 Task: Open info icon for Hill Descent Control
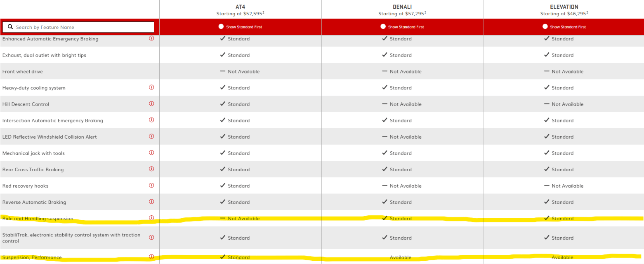click(151, 104)
